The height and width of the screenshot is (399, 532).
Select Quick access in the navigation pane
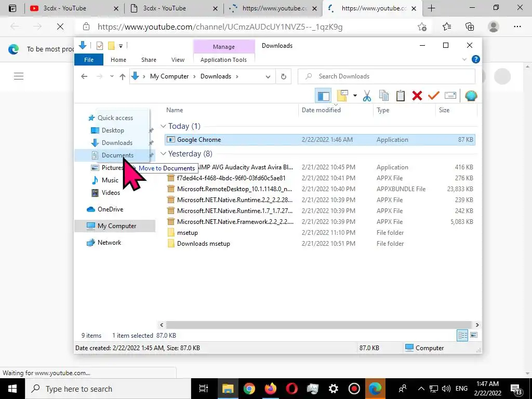pyautogui.click(x=115, y=118)
